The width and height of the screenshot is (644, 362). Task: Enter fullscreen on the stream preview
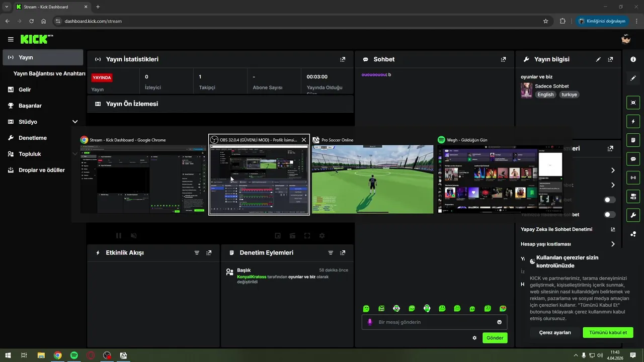[x=307, y=235]
